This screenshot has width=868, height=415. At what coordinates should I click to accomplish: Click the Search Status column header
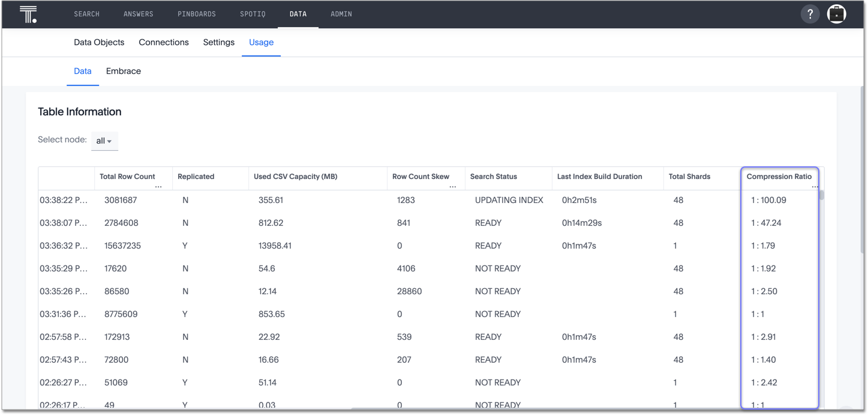pyautogui.click(x=493, y=177)
